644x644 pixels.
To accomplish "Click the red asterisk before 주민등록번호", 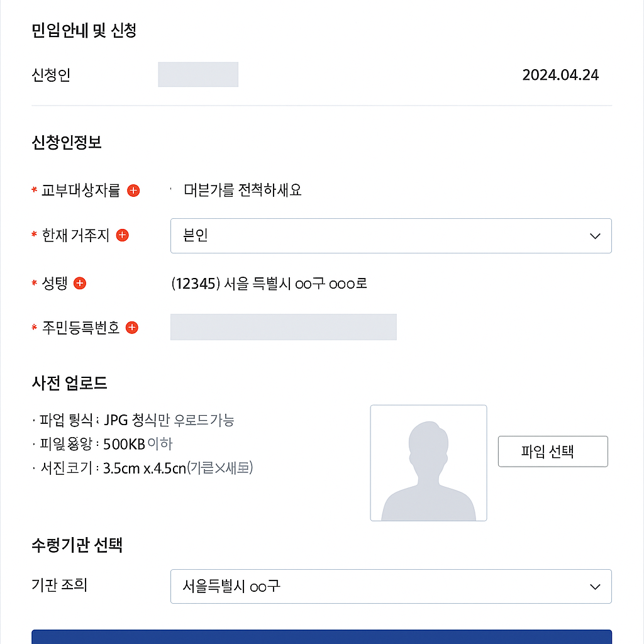I will click(x=34, y=328).
